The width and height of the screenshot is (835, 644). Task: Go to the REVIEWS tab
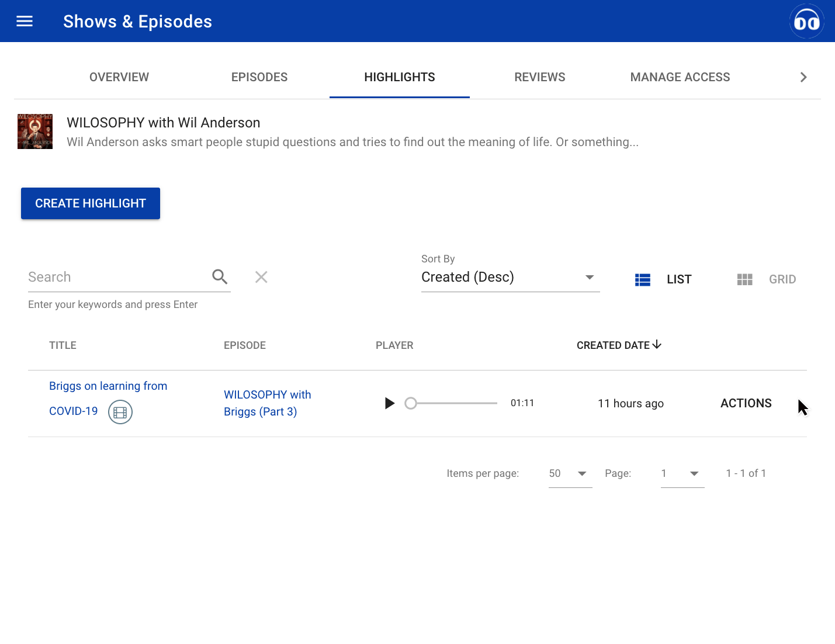click(x=540, y=77)
